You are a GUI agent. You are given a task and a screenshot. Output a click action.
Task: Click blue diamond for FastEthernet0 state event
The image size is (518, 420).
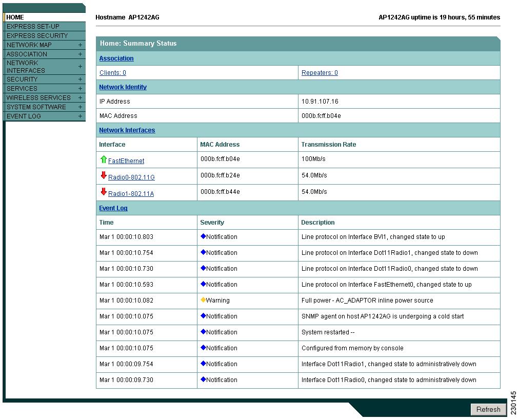point(203,284)
